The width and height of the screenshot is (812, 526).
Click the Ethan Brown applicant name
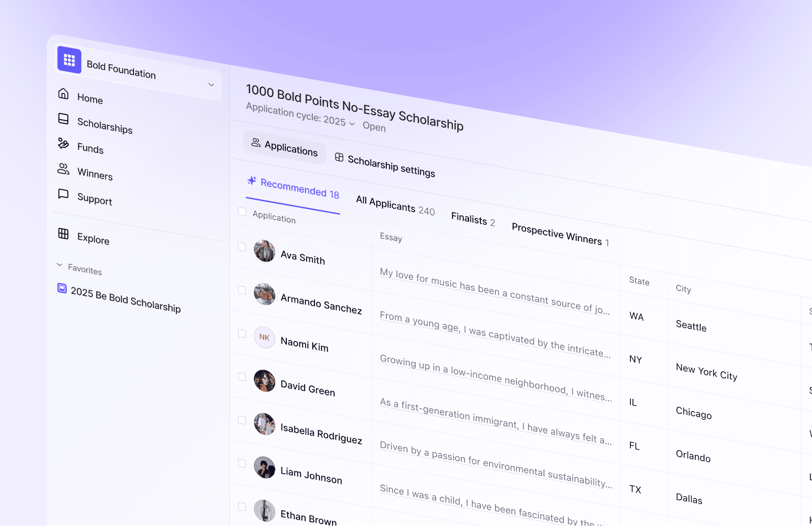[308, 518]
